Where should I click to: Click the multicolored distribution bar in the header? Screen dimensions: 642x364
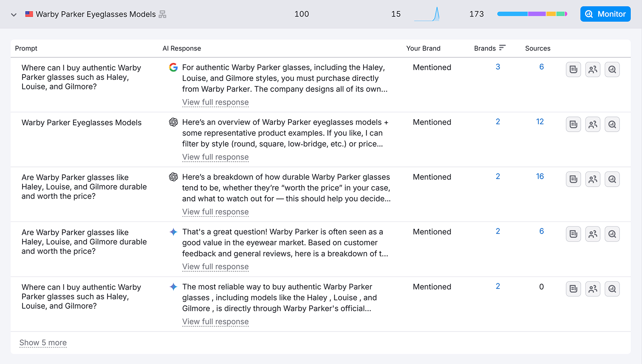click(x=532, y=14)
